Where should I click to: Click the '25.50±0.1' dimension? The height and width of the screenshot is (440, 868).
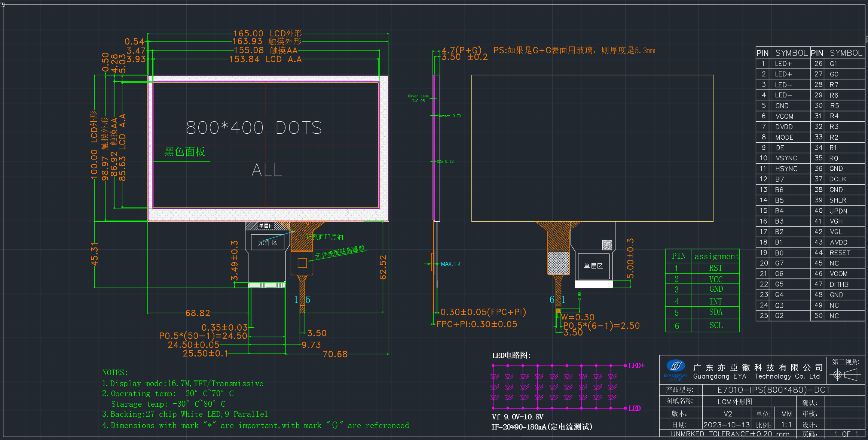[x=205, y=353]
